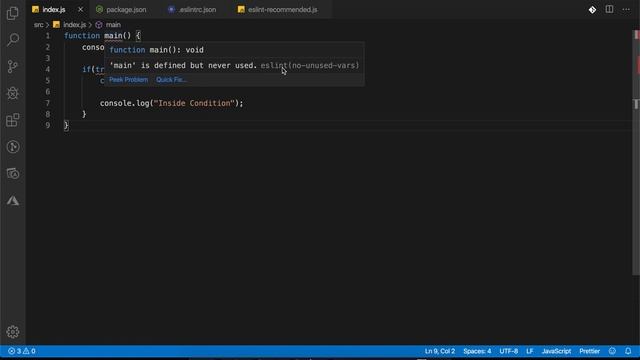The width and height of the screenshot is (640, 360).
Task: Click the main symbol breadcrumb
Action: point(113,25)
